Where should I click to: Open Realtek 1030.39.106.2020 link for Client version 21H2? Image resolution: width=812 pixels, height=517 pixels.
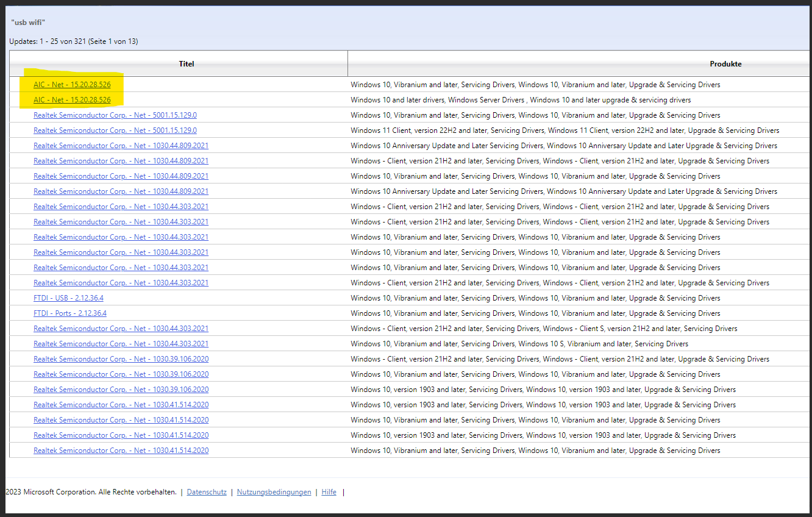pyautogui.click(x=121, y=359)
